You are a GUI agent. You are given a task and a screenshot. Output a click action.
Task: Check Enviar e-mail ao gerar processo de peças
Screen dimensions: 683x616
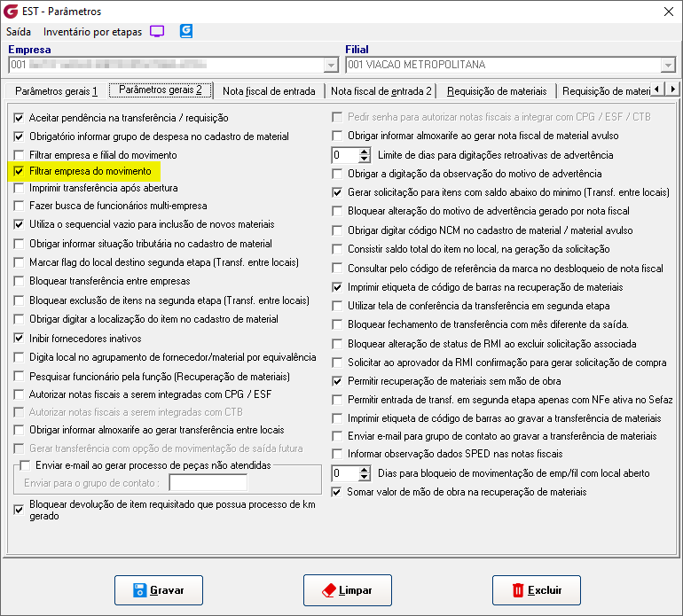[25, 465]
